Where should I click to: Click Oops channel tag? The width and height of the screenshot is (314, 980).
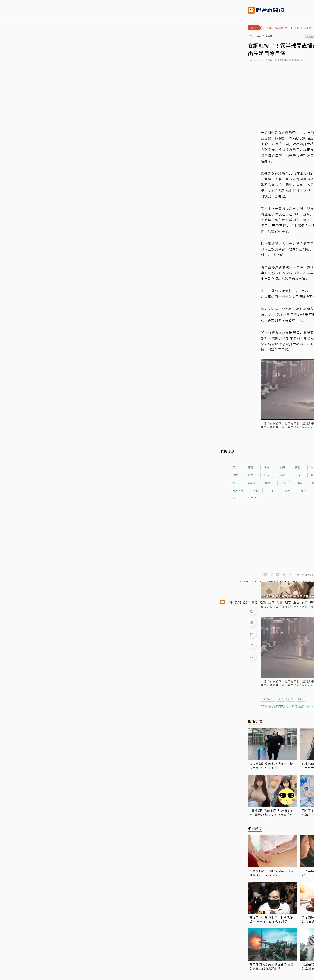pyautogui.click(x=252, y=483)
